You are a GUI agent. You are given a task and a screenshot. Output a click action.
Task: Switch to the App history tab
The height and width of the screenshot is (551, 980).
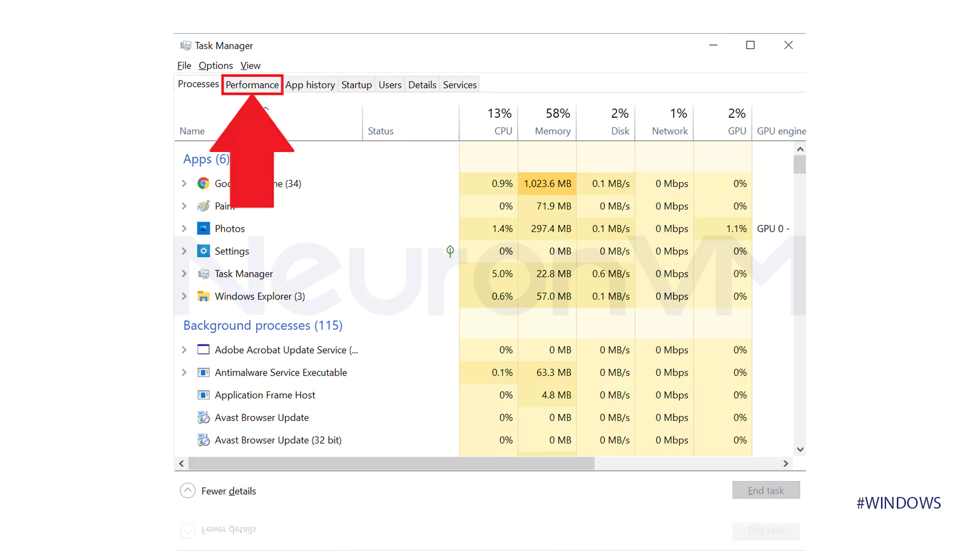pos(310,85)
